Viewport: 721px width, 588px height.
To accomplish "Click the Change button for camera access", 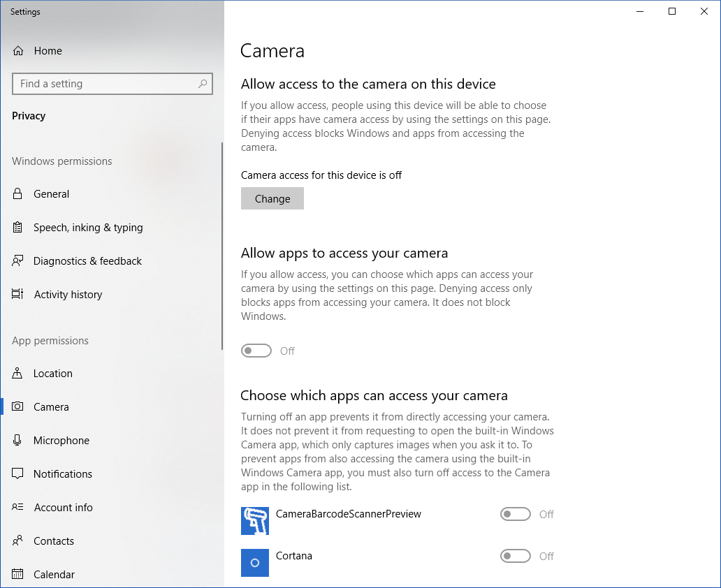I will [x=272, y=199].
